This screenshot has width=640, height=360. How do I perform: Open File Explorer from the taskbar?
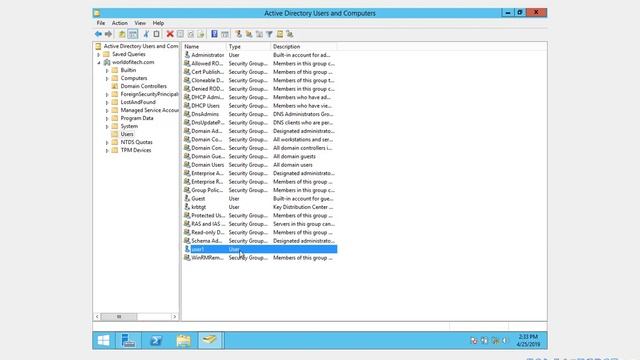[x=183, y=340]
